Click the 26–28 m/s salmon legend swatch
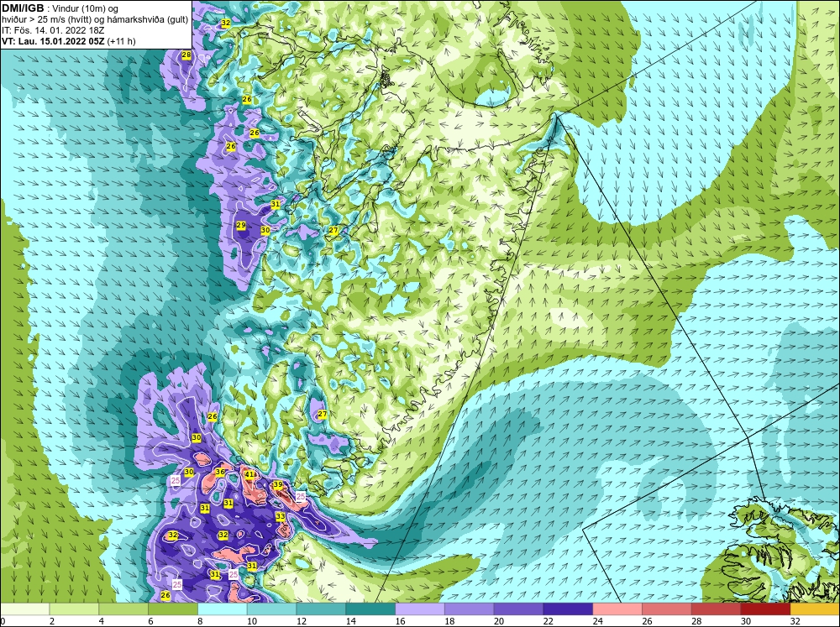The width and height of the screenshot is (840, 627). tap(667, 609)
